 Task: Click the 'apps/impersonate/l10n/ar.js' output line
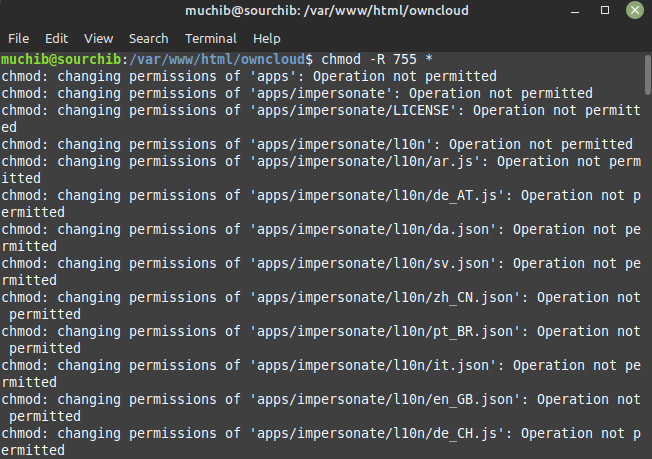tap(321, 170)
